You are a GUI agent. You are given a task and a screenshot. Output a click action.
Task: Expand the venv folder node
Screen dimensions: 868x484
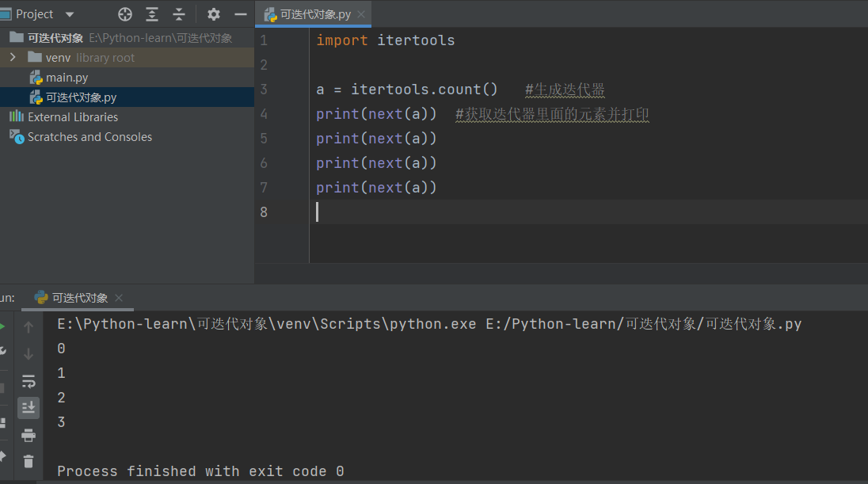(13, 58)
